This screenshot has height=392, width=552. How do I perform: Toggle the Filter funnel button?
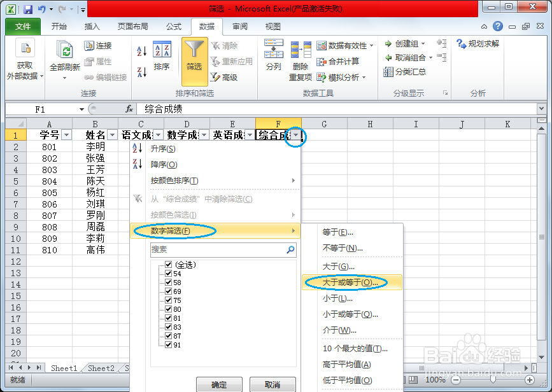[194, 62]
